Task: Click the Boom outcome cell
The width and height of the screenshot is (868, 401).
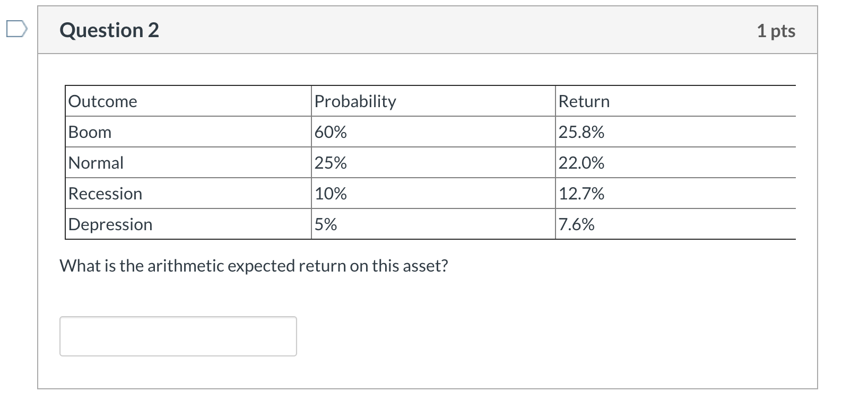Action: click(89, 132)
